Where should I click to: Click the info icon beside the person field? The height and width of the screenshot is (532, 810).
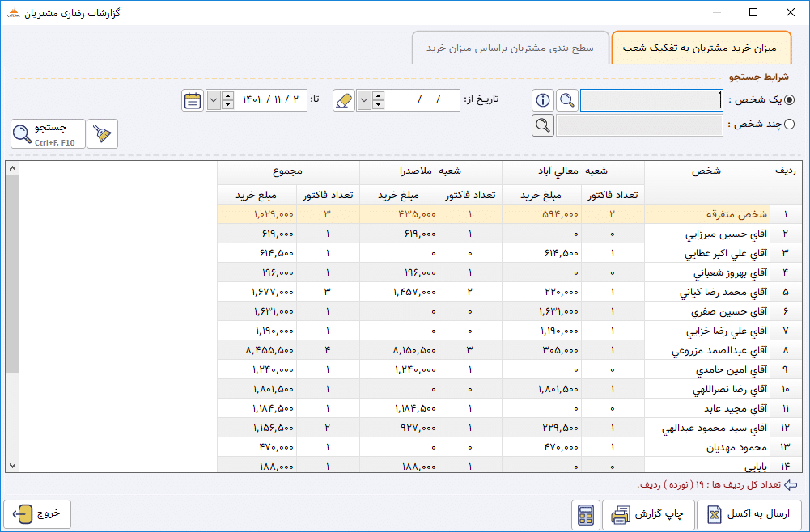pos(542,100)
